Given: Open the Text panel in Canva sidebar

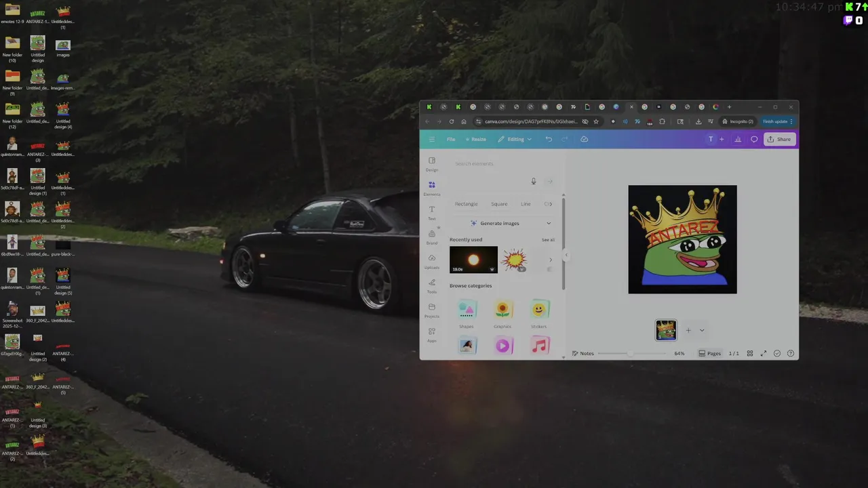Looking at the screenshot, I should click(432, 212).
